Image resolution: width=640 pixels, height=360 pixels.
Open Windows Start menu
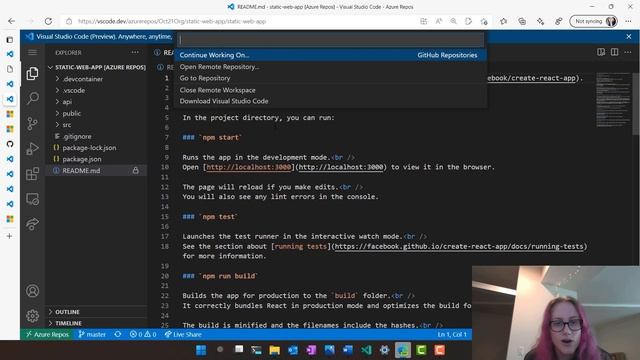click(x=201, y=350)
